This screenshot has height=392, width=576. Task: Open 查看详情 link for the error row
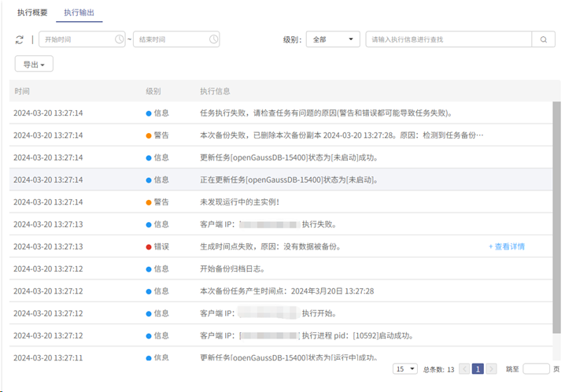point(507,246)
